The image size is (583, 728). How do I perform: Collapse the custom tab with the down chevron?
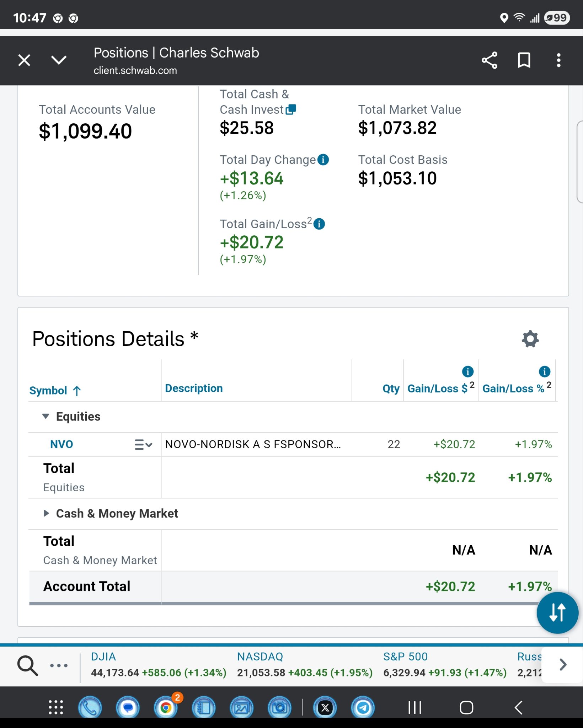[x=59, y=60]
